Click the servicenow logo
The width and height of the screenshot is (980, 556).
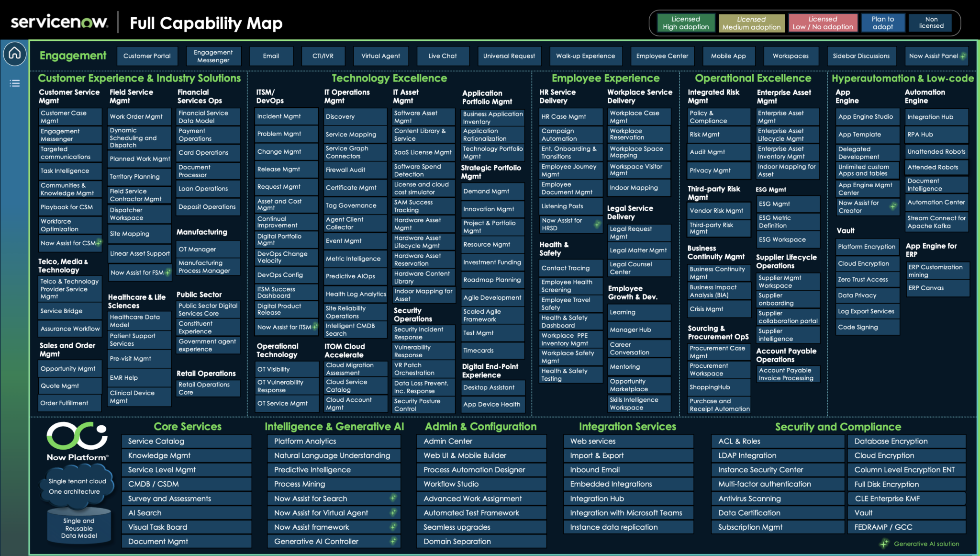(59, 22)
